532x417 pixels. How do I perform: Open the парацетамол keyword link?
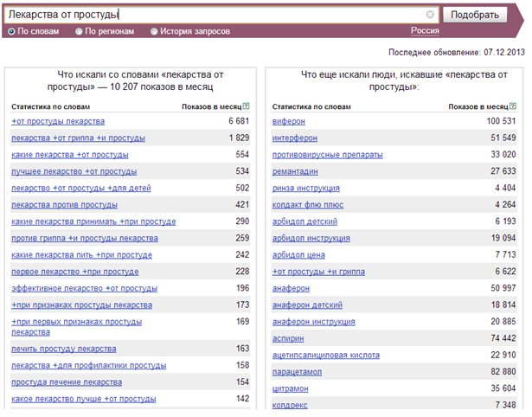coord(297,372)
